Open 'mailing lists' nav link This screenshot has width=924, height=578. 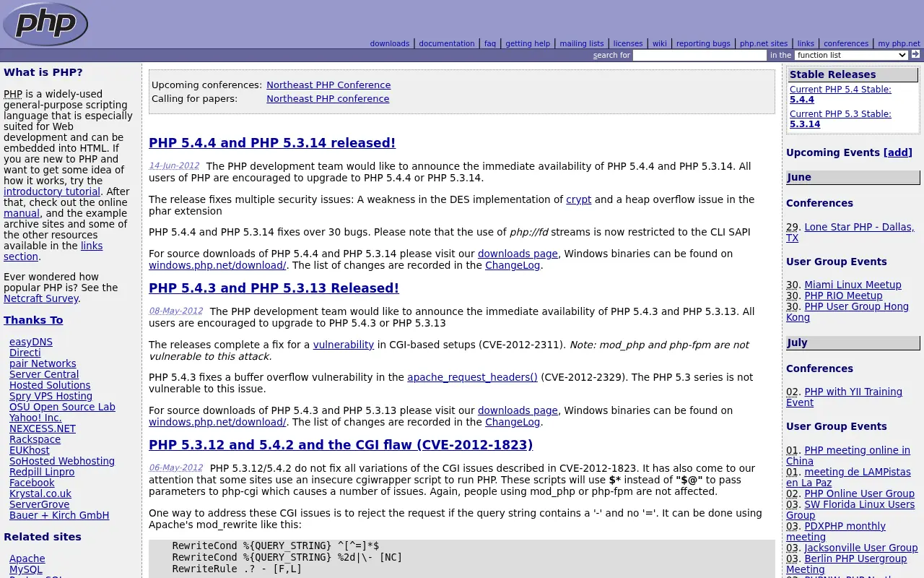pyautogui.click(x=582, y=43)
